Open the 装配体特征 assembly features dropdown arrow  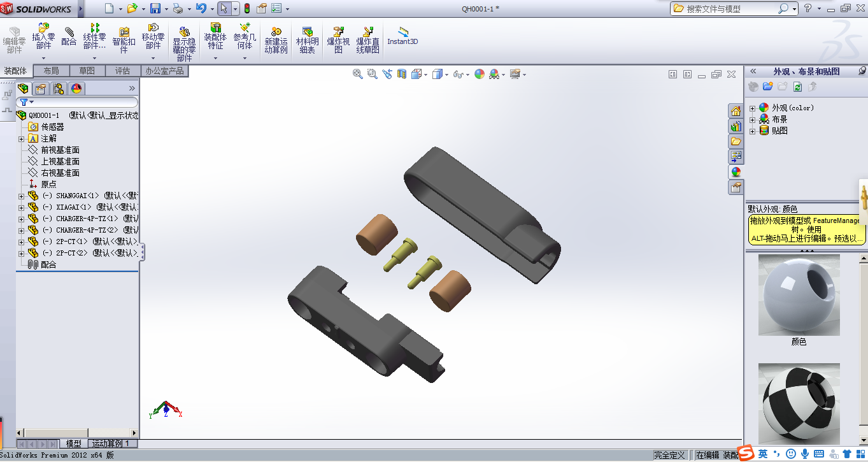215,59
